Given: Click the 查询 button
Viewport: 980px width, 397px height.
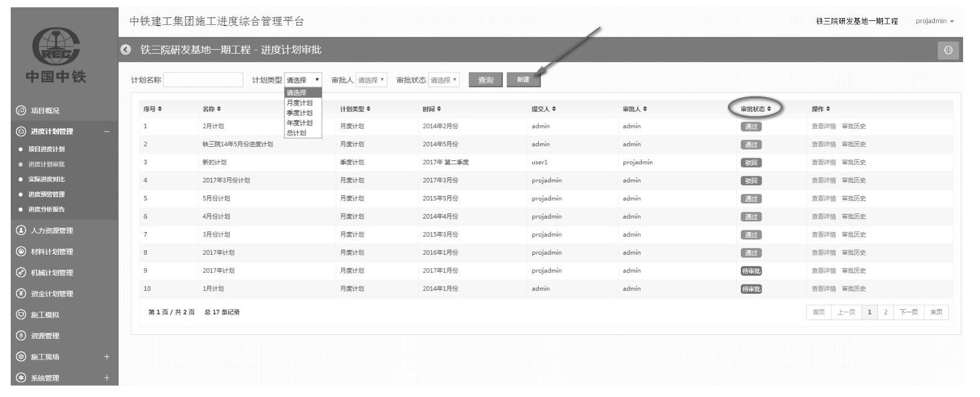Looking at the screenshot, I should point(485,80).
